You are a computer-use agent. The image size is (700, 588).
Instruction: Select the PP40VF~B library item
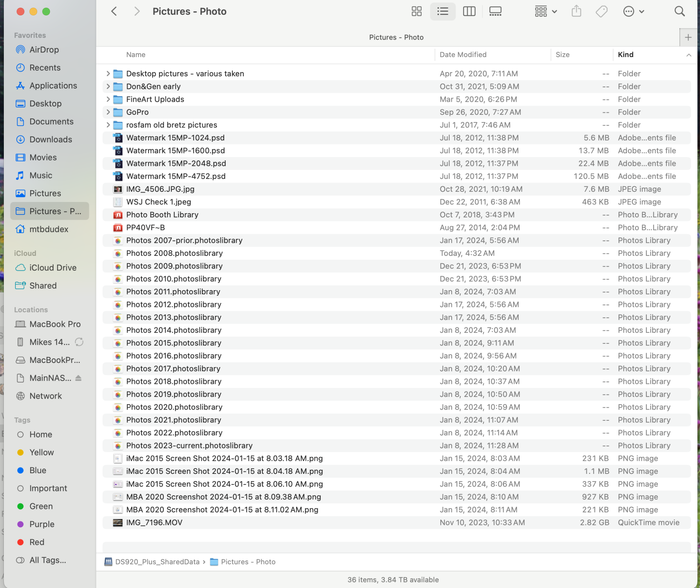click(x=397, y=227)
